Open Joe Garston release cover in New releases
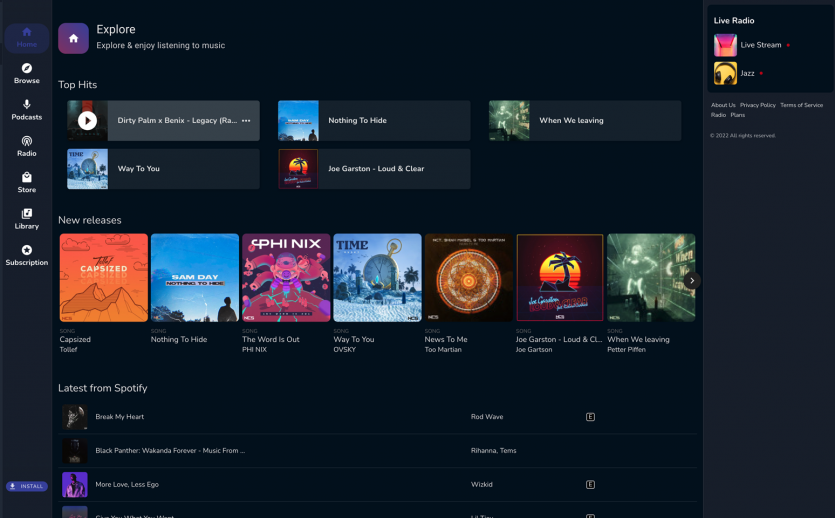Viewport: 835px width, 518px height. (x=560, y=277)
